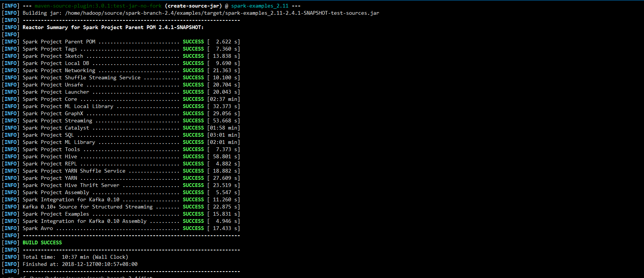Click the '58.801 s' time for Hive
This screenshot has width=644, height=278.
pos(225,157)
